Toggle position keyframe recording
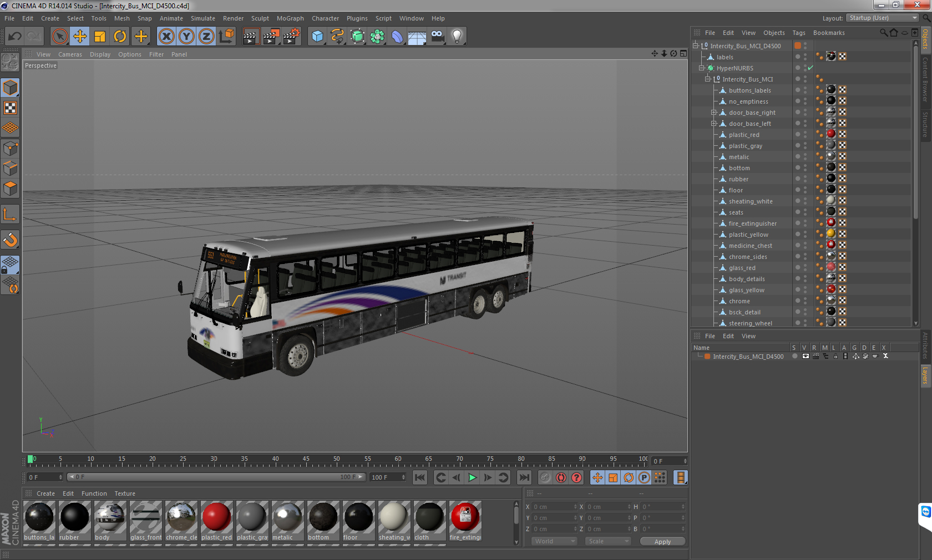The image size is (932, 560). click(597, 477)
